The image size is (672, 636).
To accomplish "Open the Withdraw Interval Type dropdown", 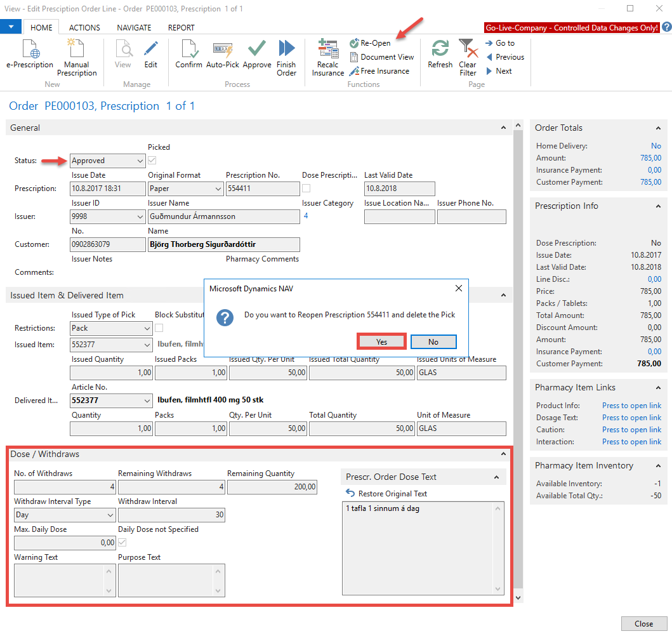I will point(110,515).
